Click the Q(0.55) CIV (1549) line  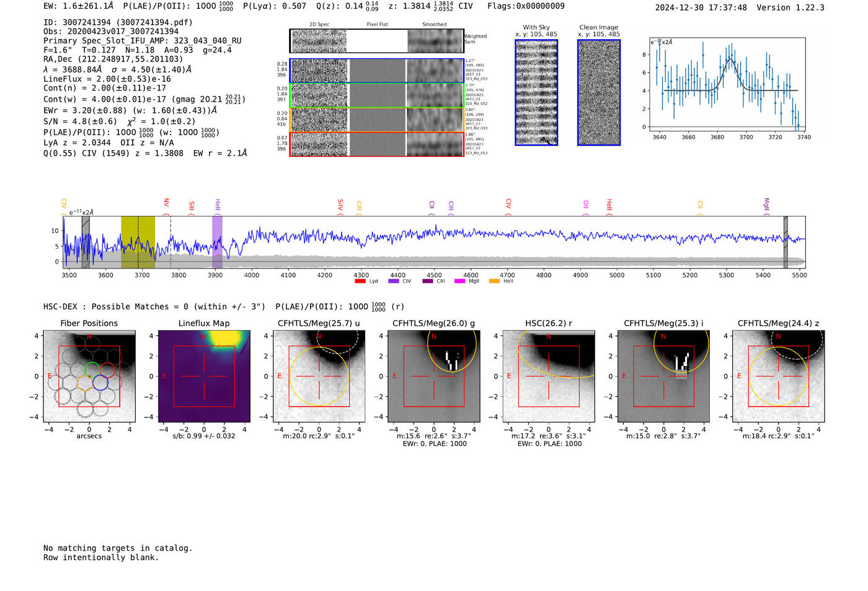coord(145,153)
